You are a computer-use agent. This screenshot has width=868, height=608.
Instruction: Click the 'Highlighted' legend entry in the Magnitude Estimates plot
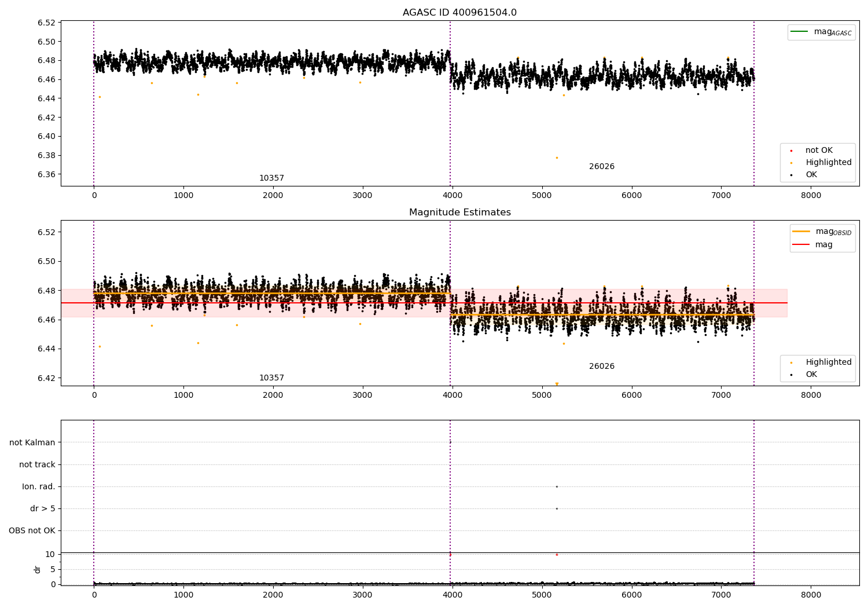pos(821,362)
